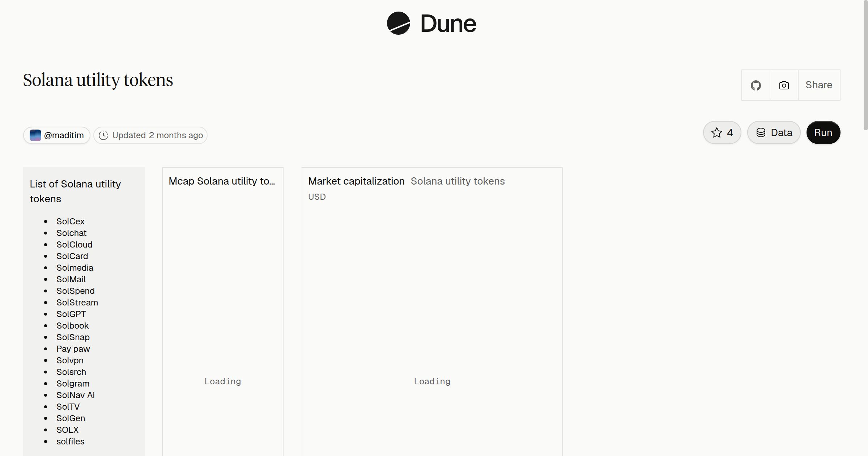Click the database icon in Data button
This screenshot has width=868, height=456.
click(x=761, y=132)
